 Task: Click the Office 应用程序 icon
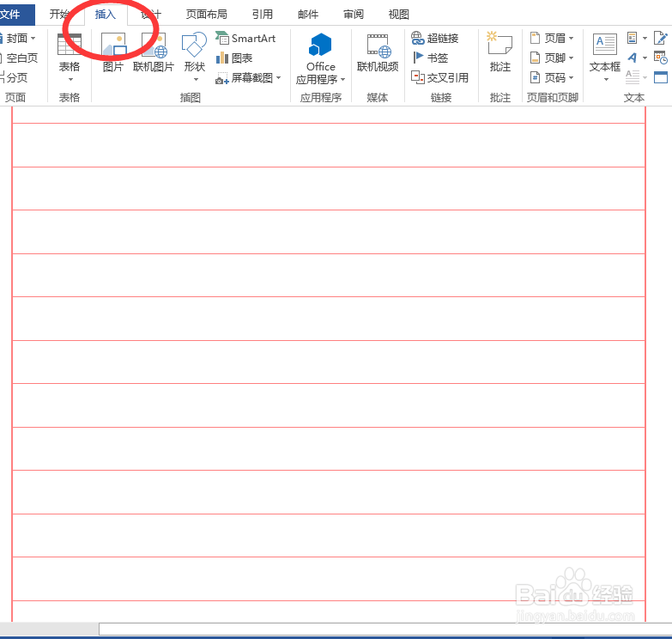tap(320, 45)
